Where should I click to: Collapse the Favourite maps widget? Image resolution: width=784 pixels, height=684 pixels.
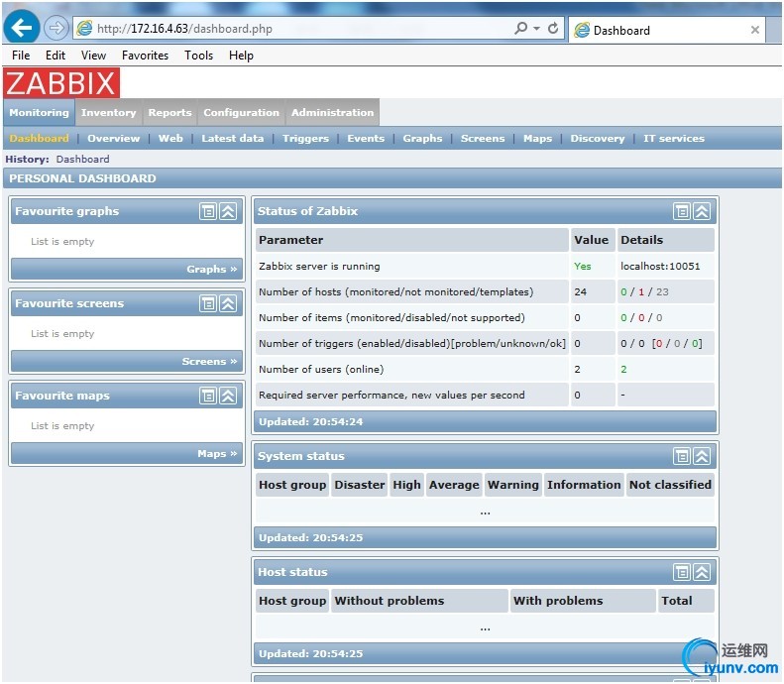[x=228, y=396]
